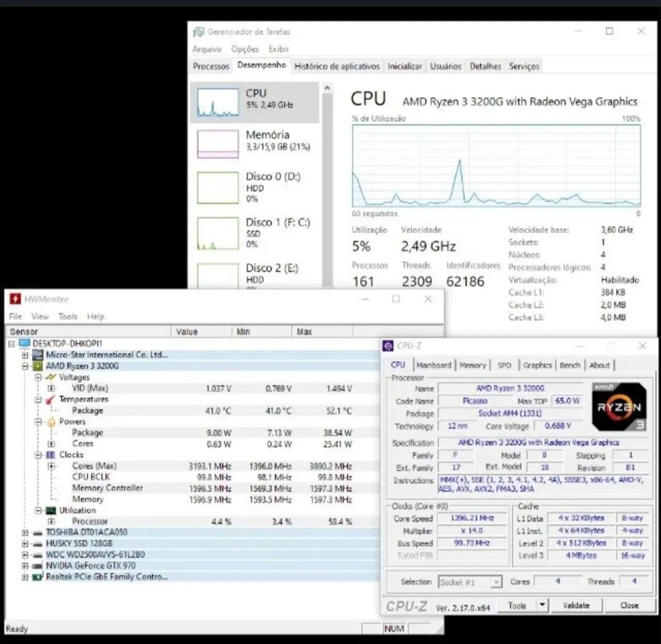
Task: Click the HWMonitor lightning bolt title icon
Action: [x=14, y=299]
